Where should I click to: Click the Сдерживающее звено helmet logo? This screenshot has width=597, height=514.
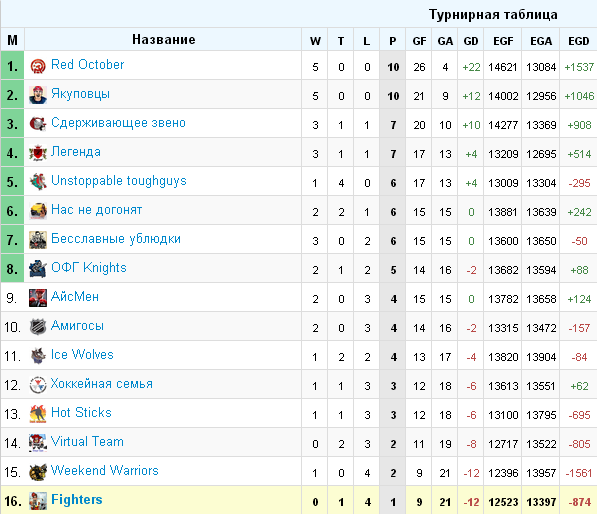click(x=38, y=124)
